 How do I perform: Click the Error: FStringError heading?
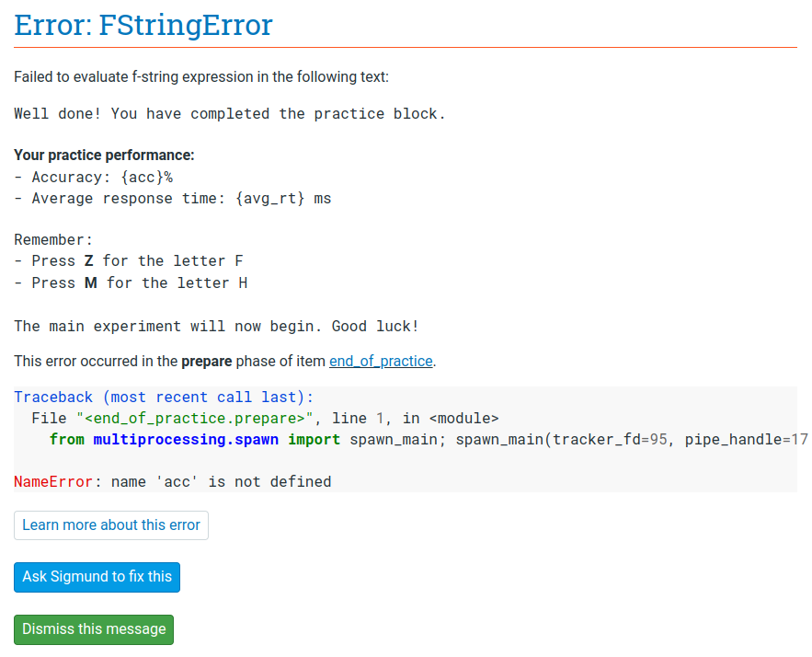(143, 25)
